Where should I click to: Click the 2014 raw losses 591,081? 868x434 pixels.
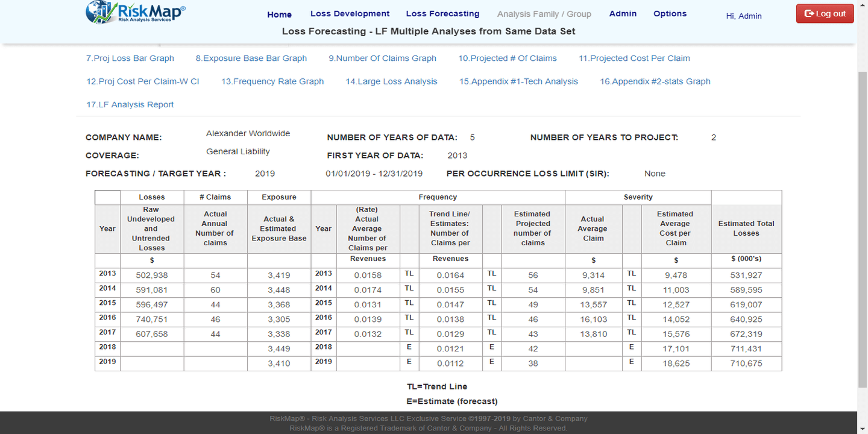point(152,290)
